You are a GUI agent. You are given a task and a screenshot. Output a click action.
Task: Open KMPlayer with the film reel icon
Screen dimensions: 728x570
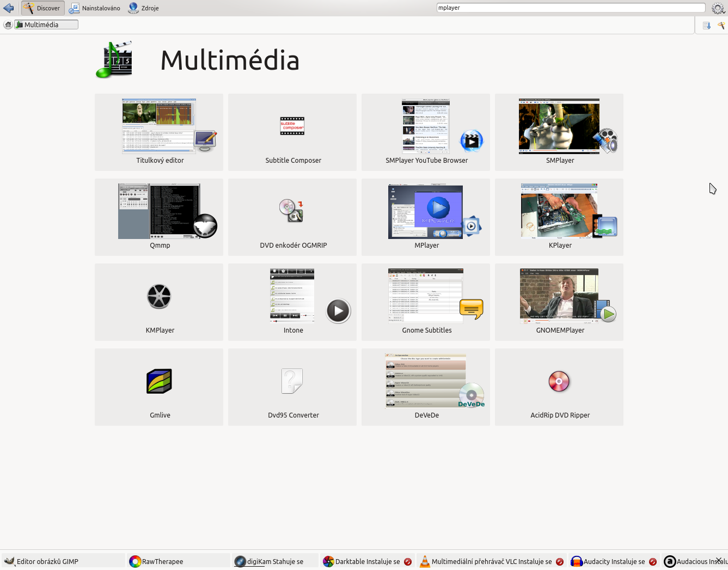click(159, 302)
